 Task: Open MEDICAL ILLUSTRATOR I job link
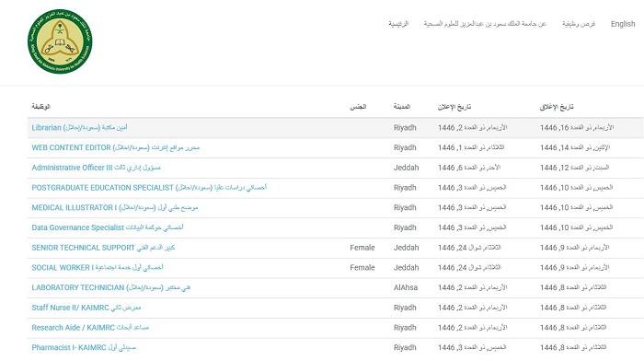[115, 207]
